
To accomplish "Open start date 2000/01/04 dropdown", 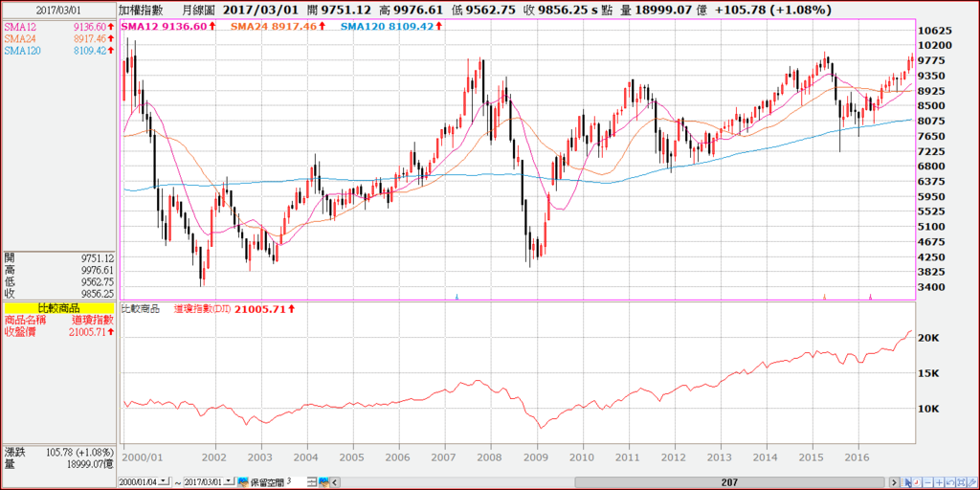I will pyautogui.click(x=164, y=481).
